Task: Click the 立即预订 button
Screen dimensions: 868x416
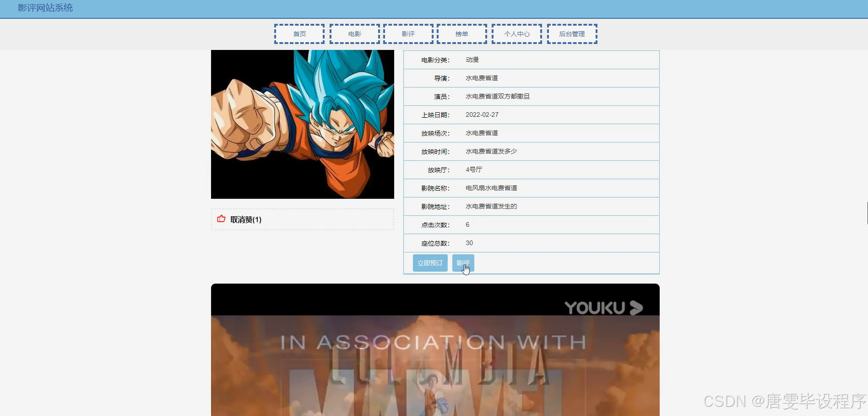Action: (x=430, y=263)
